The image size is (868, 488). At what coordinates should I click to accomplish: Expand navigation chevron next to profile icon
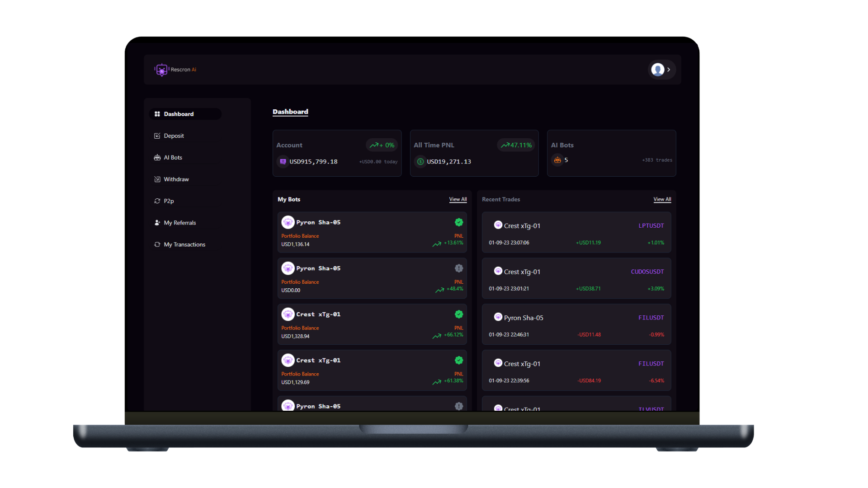[668, 69]
